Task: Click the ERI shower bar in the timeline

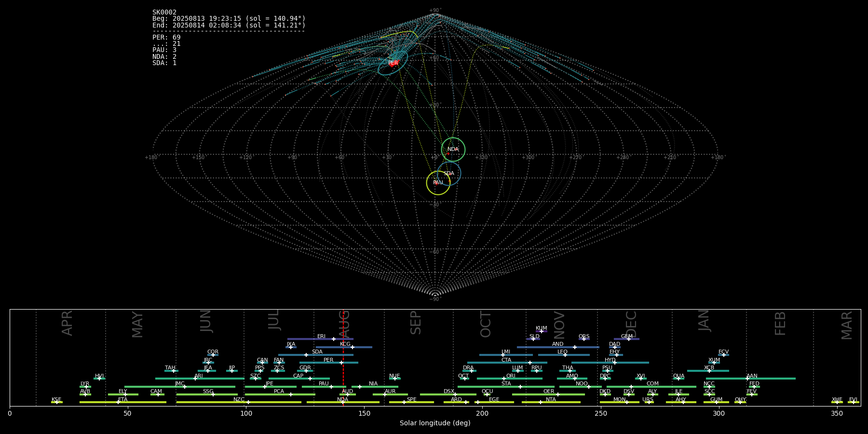Action: pyautogui.click(x=320, y=339)
